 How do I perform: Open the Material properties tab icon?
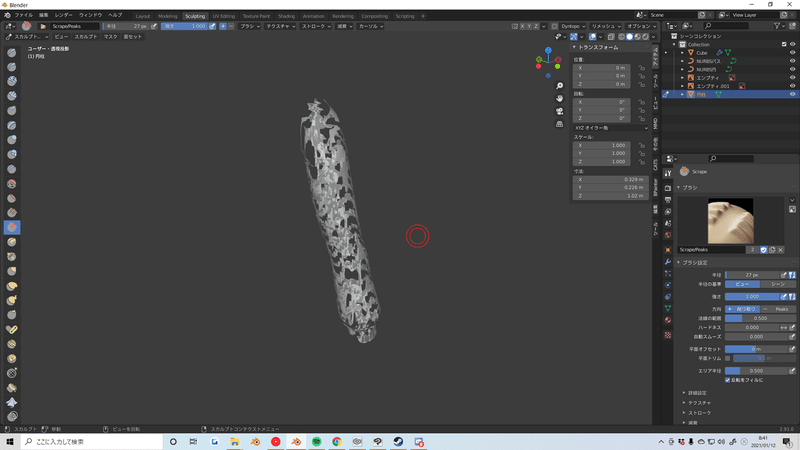click(668, 320)
